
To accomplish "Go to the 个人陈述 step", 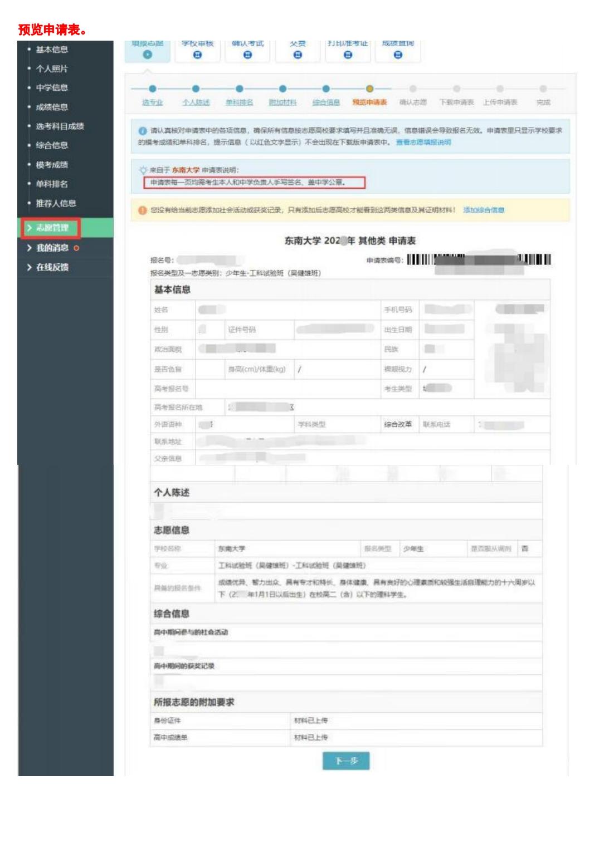I will tap(196, 102).
